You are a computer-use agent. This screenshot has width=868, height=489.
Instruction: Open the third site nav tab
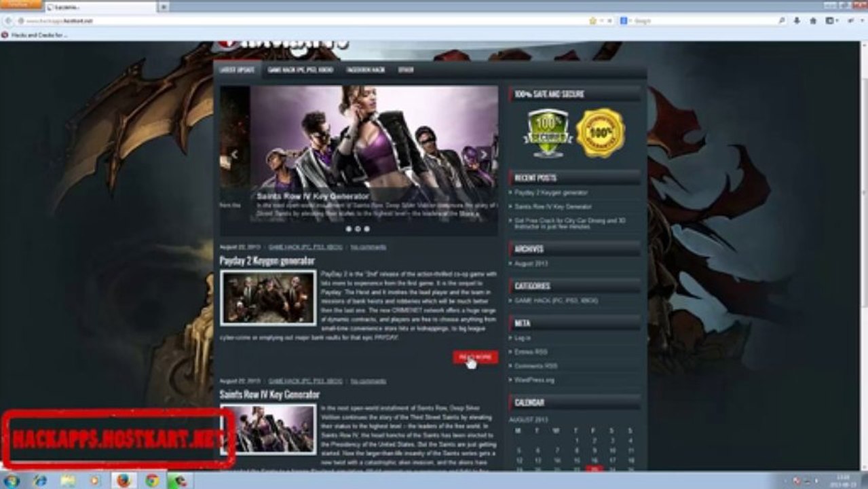point(365,70)
